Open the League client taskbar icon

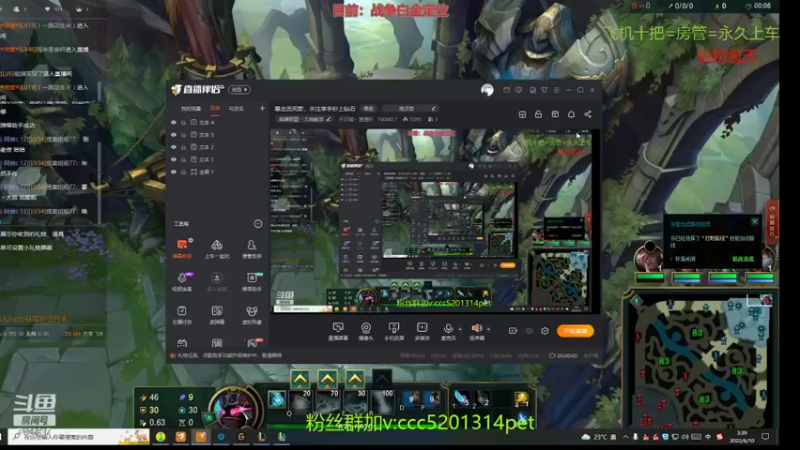click(261, 437)
